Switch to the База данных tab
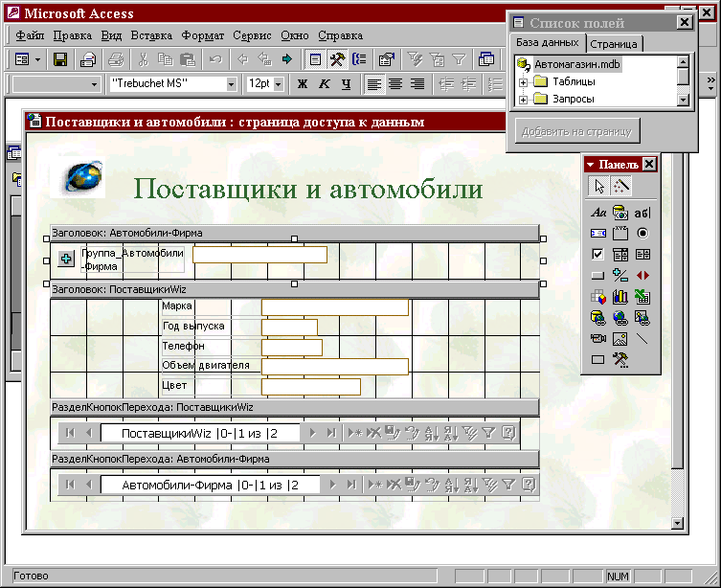Screen dimensions: 721x588 (x=547, y=43)
